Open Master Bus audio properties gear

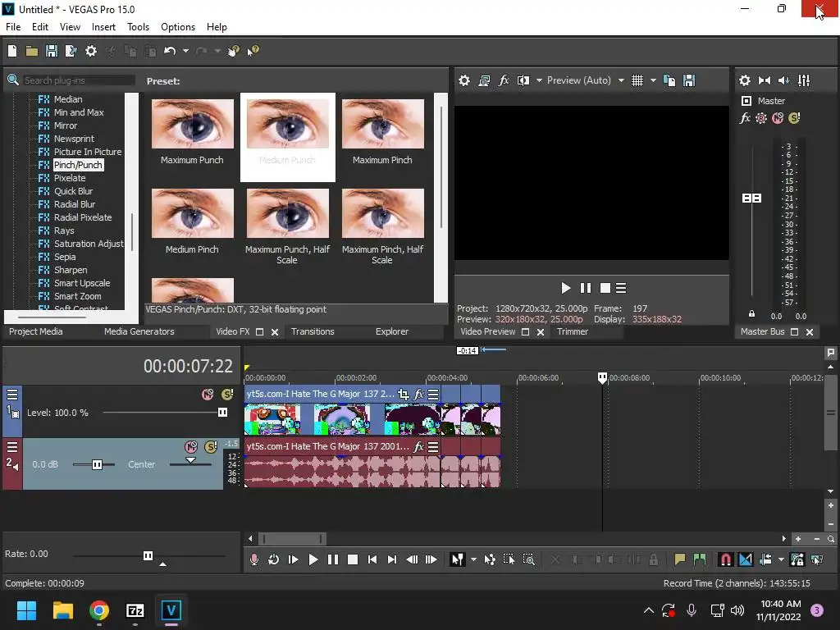[745, 80]
